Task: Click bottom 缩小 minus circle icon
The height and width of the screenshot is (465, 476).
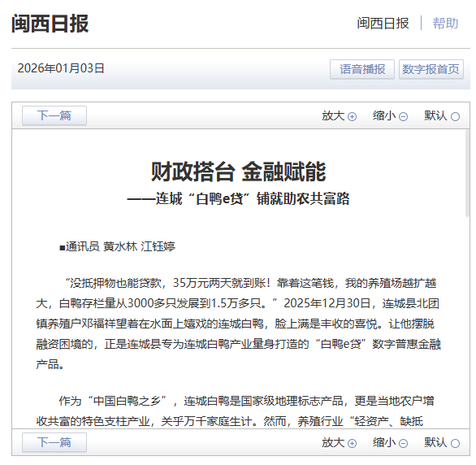Action: (403, 443)
